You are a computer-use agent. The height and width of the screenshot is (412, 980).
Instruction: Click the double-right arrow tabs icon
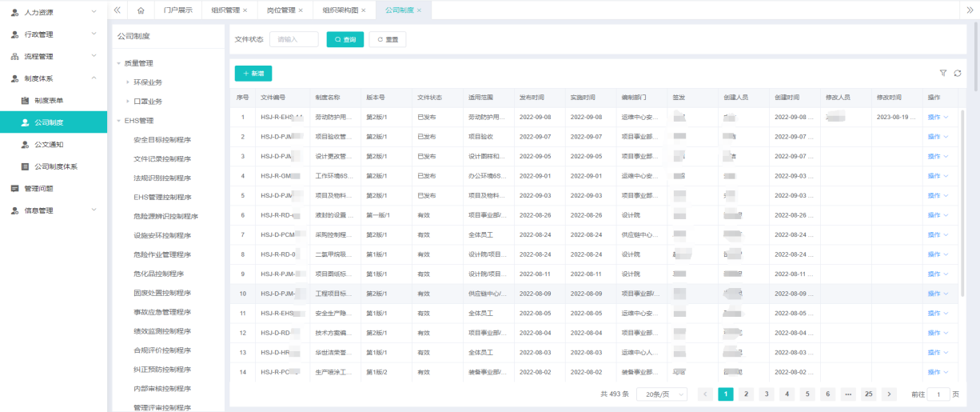(x=970, y=10)
